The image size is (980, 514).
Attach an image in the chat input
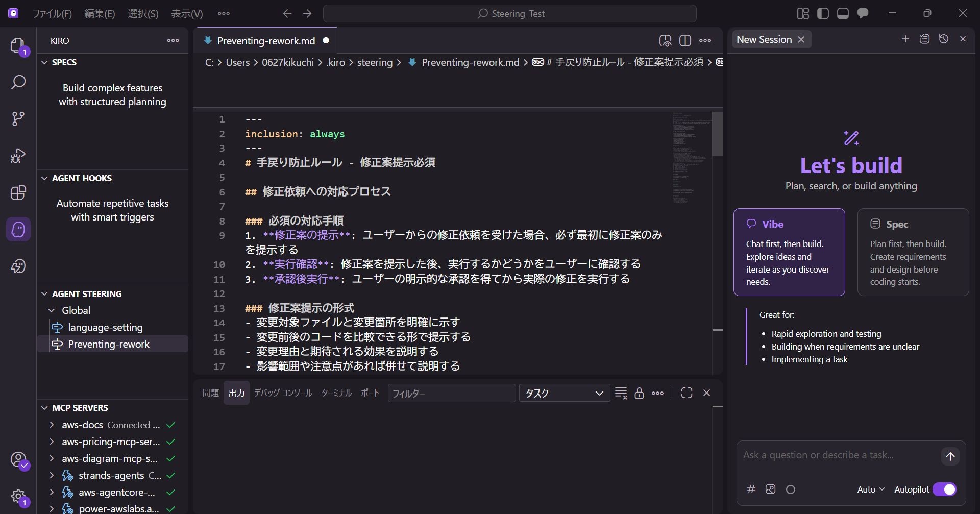click(x=771, y=489)
